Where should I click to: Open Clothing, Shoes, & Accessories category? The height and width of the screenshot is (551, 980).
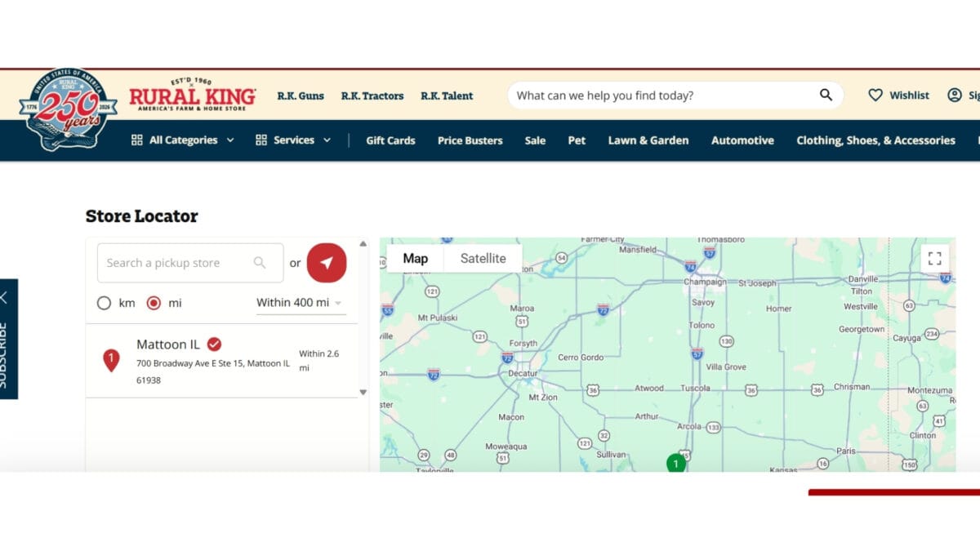click(875, 140)
